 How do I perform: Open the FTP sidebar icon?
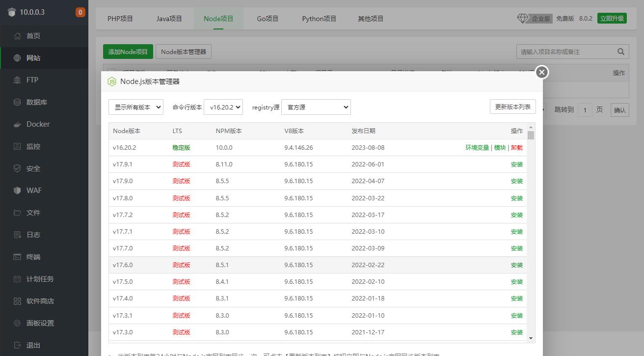coord(18,80)
